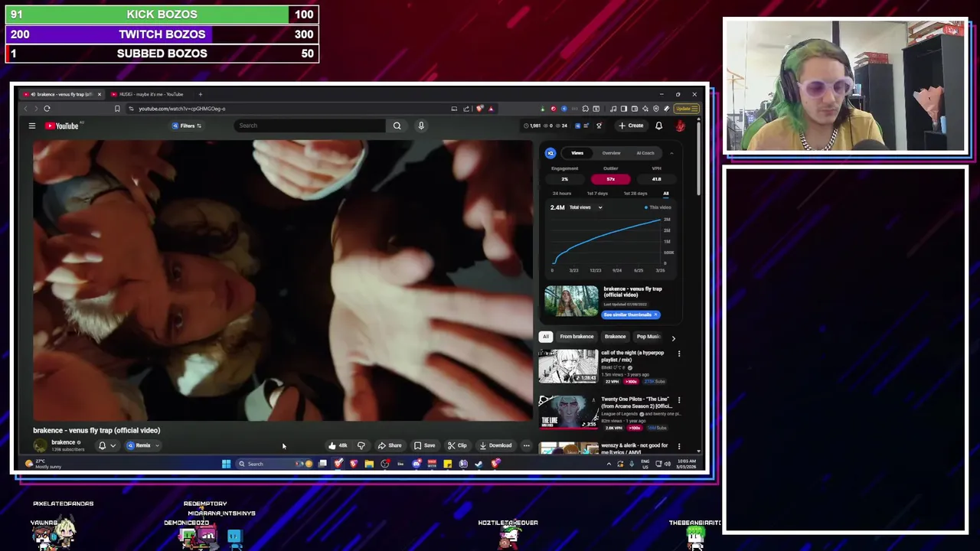Select the brakence venus fly trap browser tab
The image size is (980, 551).
point(63,94)
